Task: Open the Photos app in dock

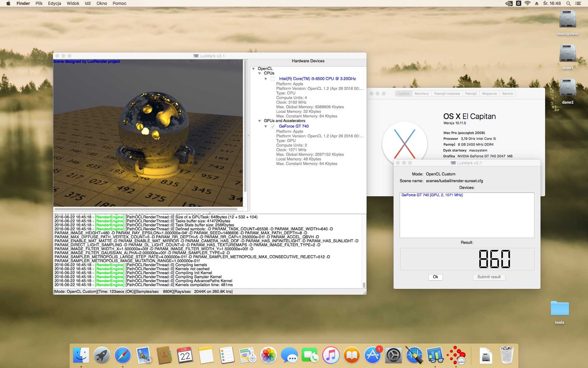Action: tap(268, 355)
